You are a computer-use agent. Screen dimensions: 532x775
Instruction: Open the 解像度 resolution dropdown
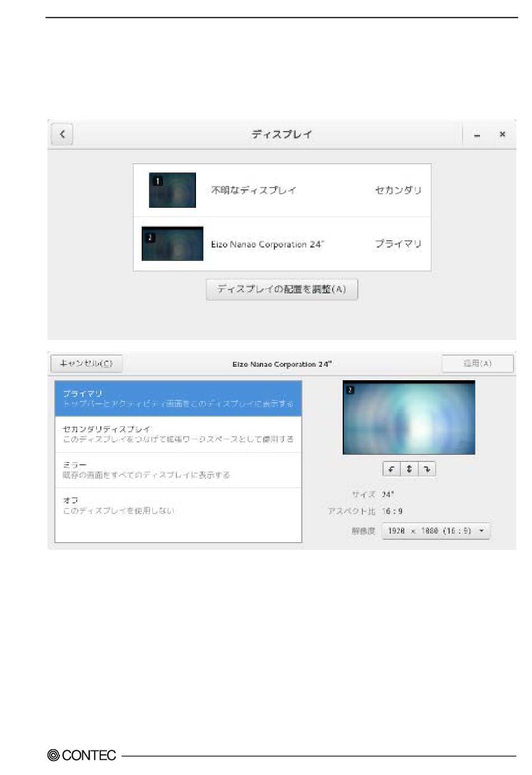point(436,531)
